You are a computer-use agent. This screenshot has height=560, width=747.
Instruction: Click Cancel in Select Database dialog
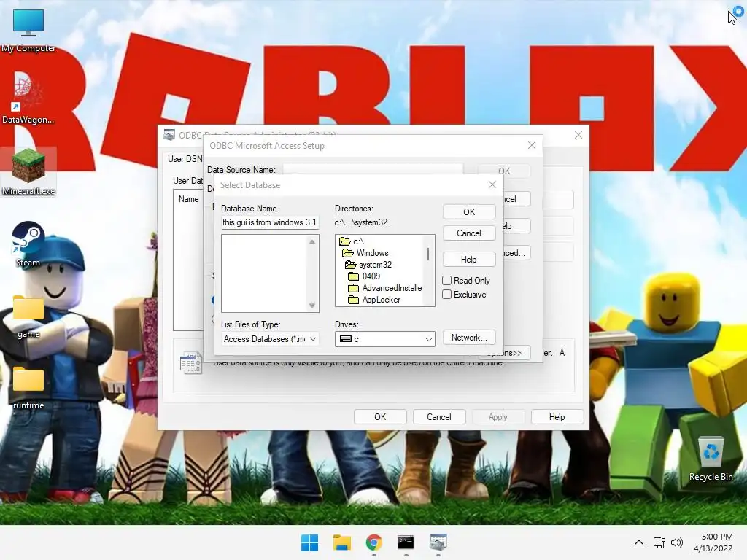pos(469,233)
